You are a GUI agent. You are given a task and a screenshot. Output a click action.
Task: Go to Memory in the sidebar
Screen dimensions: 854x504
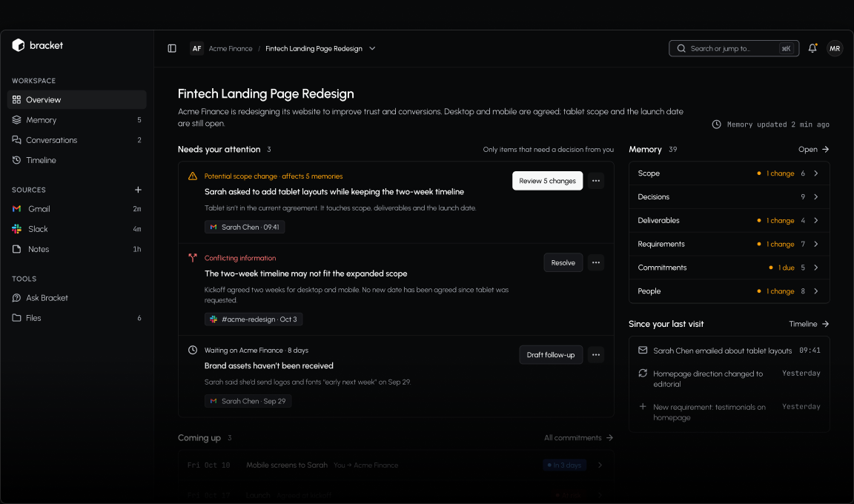tap(77, 120)
